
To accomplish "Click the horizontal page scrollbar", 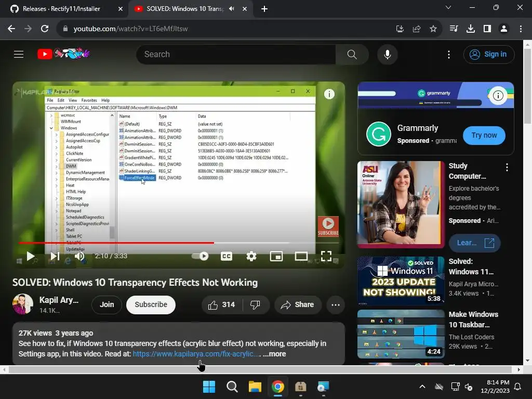I will point(260,369).
